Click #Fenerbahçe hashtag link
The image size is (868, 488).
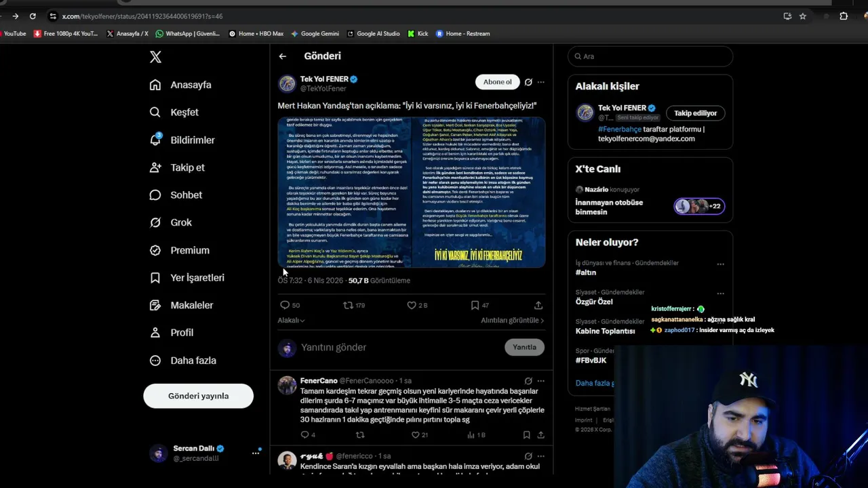tap(619, 129)
